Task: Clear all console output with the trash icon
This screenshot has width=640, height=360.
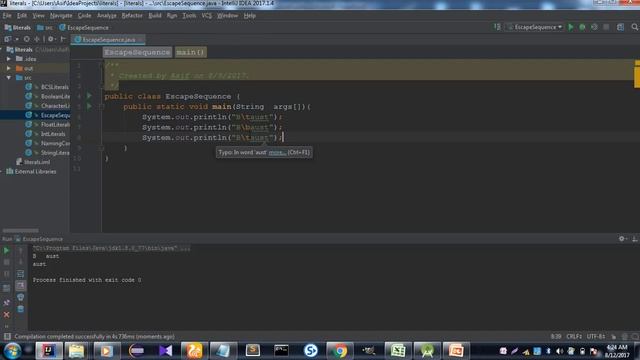Action: pyautogui.click(x=20, y=309)
